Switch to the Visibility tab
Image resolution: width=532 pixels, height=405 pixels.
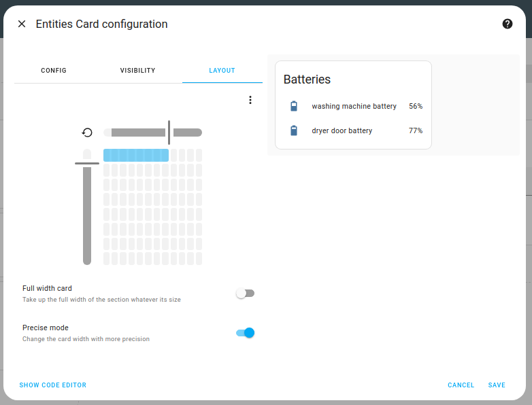pos(137,71)
